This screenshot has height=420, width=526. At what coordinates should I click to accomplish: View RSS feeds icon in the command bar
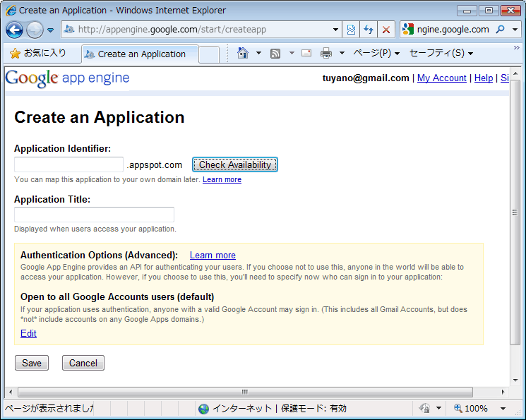pyautogui.click(x=275, y=54)
